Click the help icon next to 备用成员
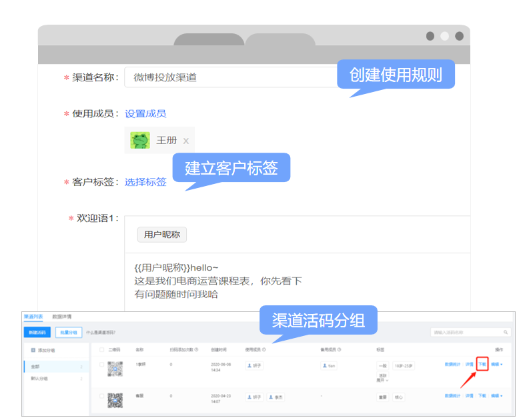Viewport: 519px width, 420px height. pyautogui.click(x=340, y=349)
